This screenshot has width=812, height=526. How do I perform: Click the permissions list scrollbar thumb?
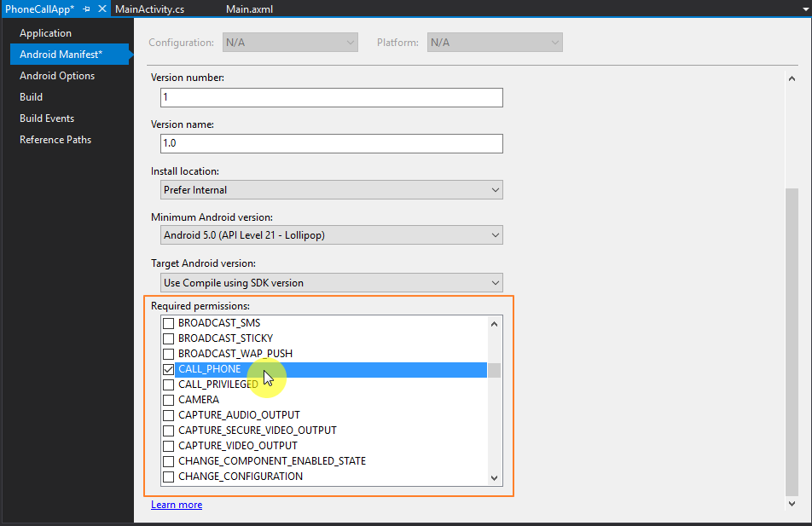494,370
